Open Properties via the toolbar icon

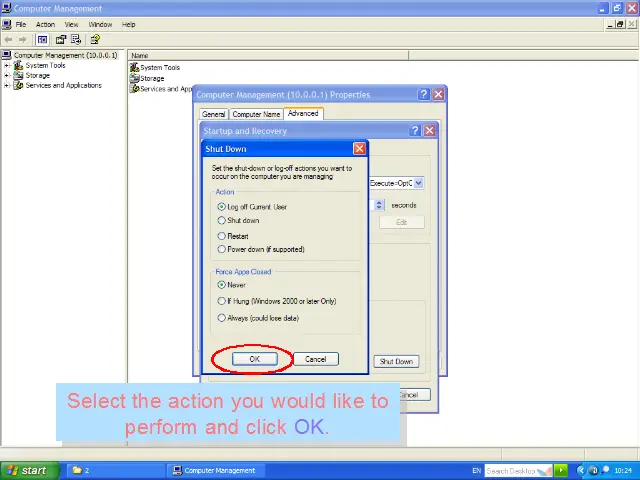[61, 40]
